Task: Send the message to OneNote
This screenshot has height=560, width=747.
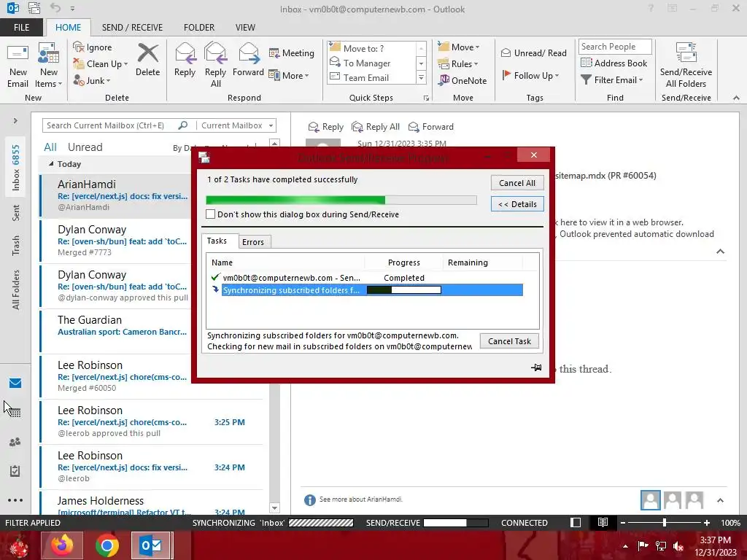Action: click(462, 80)
